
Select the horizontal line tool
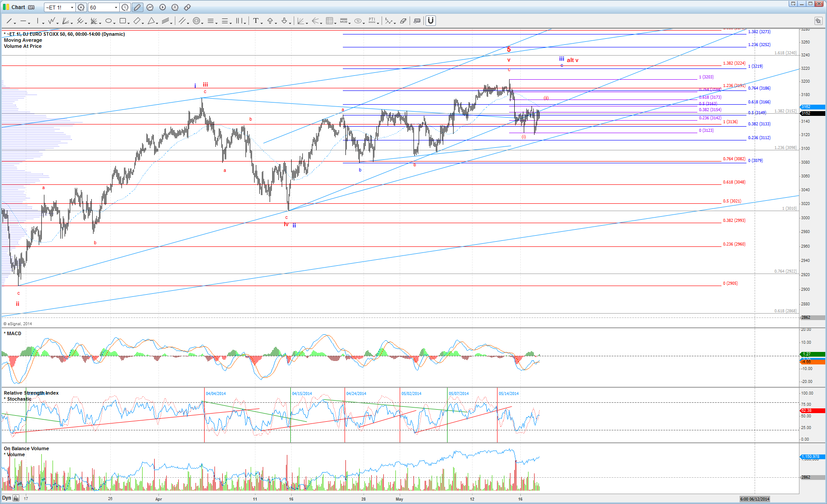point(23,21)
